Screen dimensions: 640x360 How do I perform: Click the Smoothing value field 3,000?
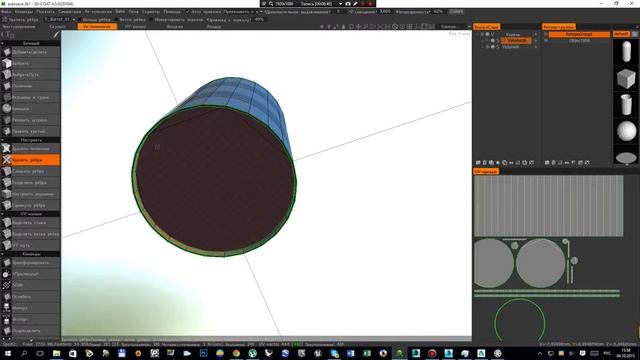385,12
